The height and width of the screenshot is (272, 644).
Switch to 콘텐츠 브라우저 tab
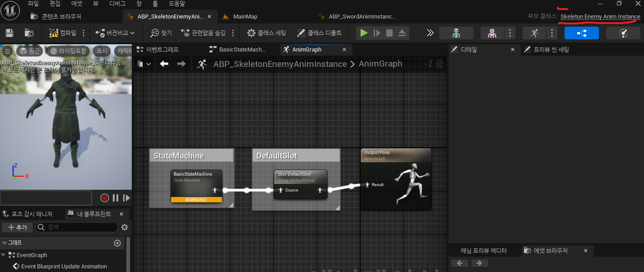56,16
